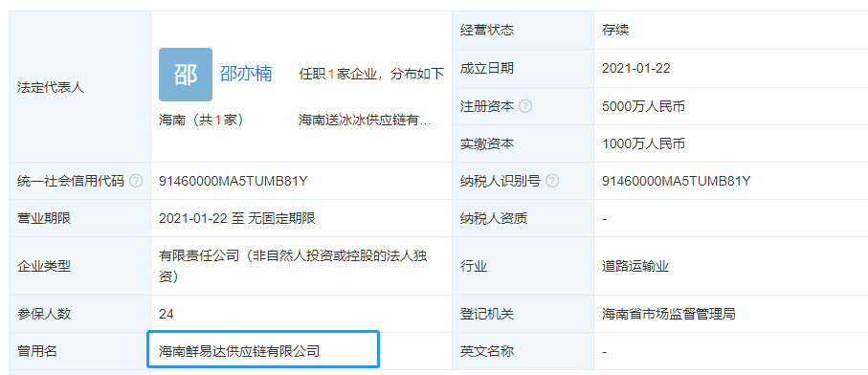Select the former name 海南鲜易达供应链有限公司

239,351
